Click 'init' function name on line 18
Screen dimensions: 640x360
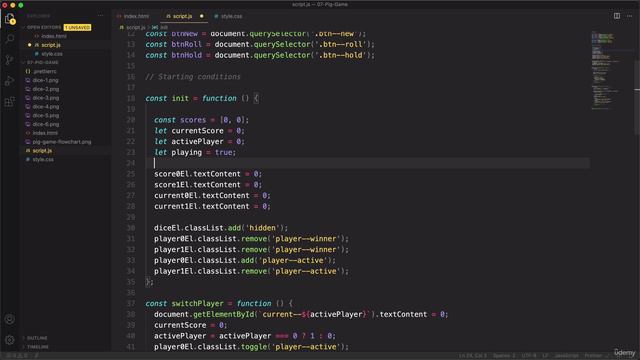coord(180,98)
